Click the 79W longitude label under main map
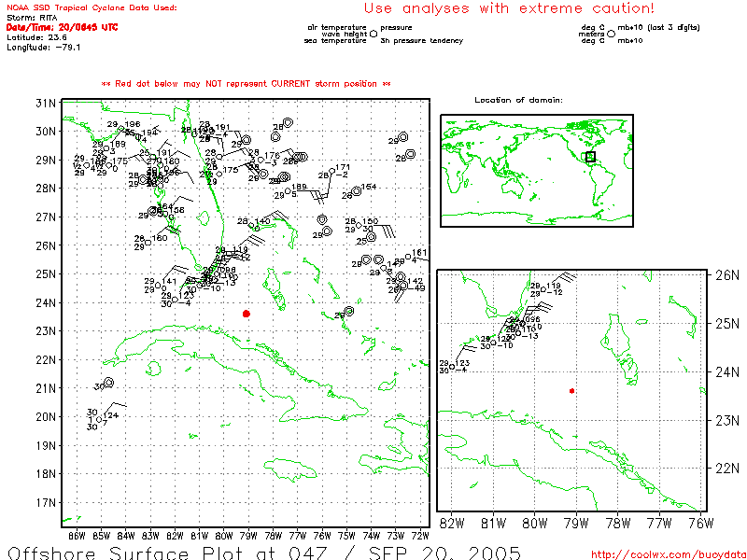This screenshot has height=560, width=747. tap(247, 535)
